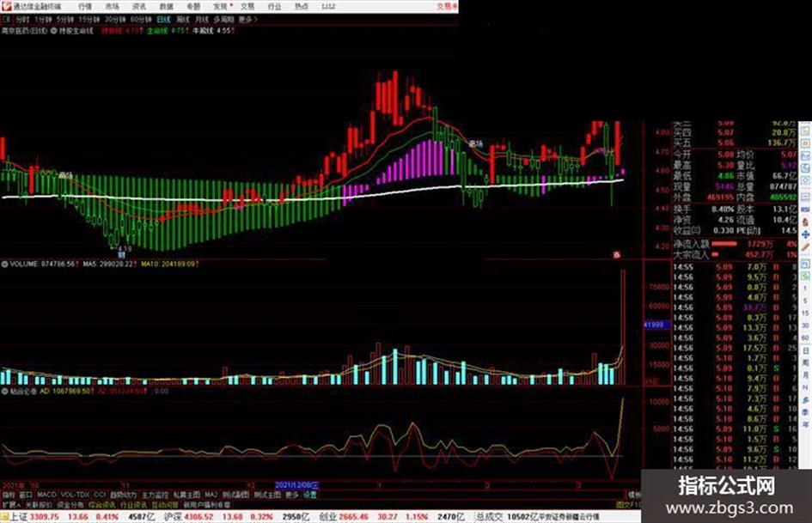
Task: Expand 更多 indicator list at the bottom
Action: pos(292,495)
